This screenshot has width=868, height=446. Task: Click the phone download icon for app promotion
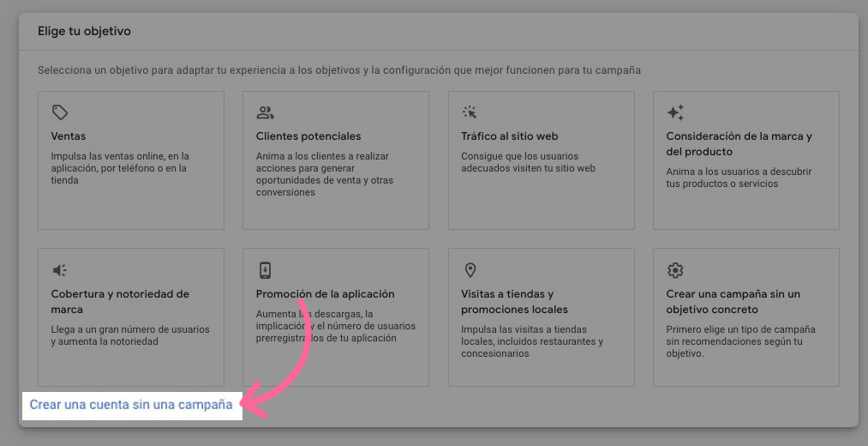click(265, 270)
